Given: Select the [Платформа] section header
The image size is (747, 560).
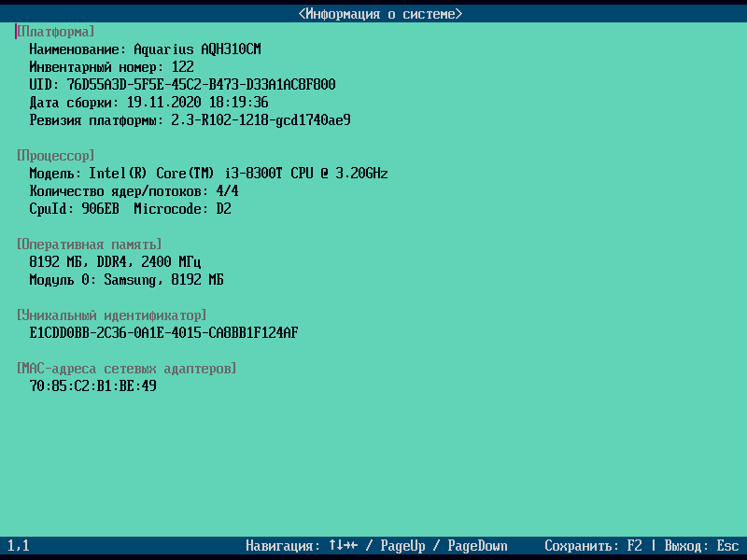Looking at the screenshot, I should (x=55, y=32).
